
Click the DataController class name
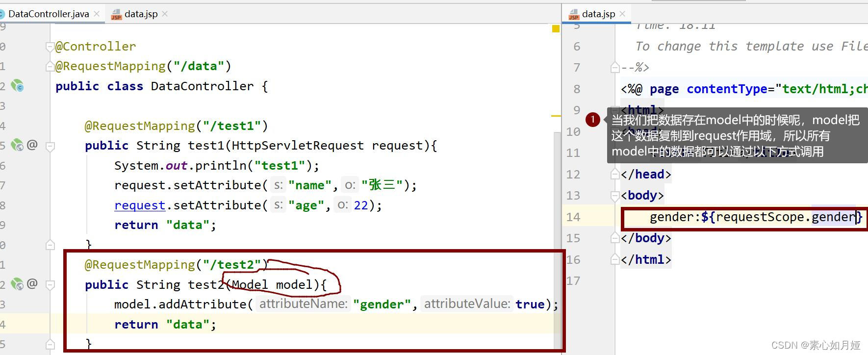pos(203,86)
